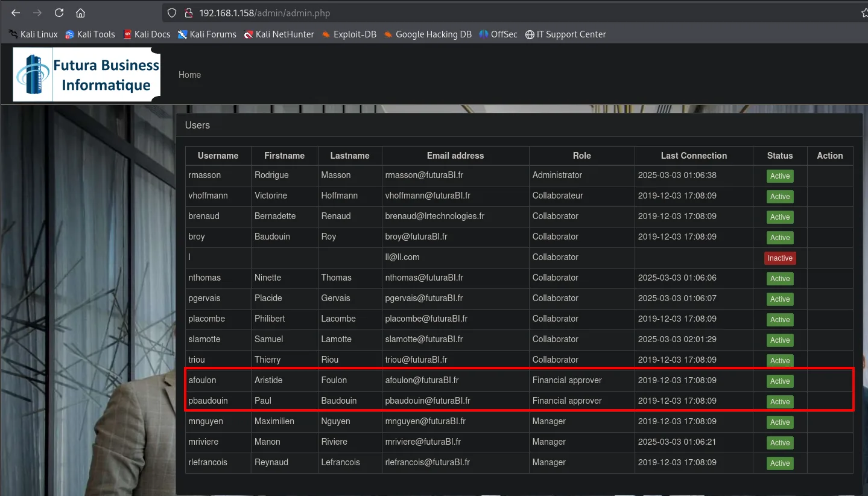This screenshot has height=496, width=868.
Task: Open the Kali Docs bookmark
Action: tap(147, 34)
